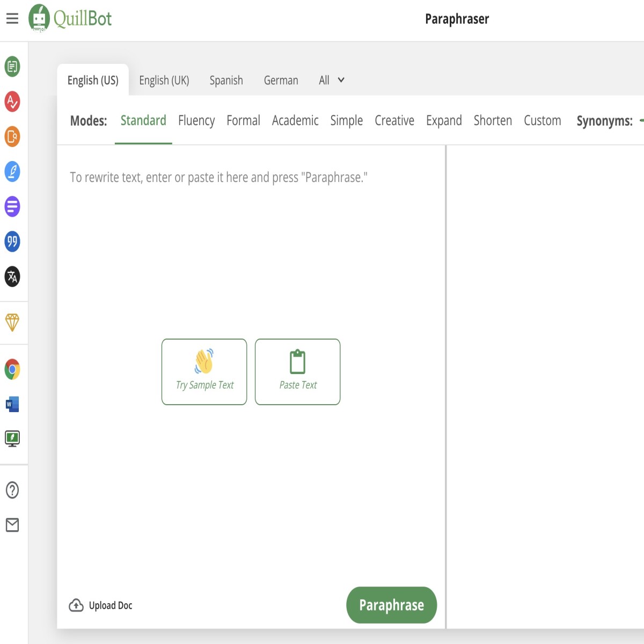Click the Synonyms label
Screen dimensions: 644x644
[x=604, y=121]
